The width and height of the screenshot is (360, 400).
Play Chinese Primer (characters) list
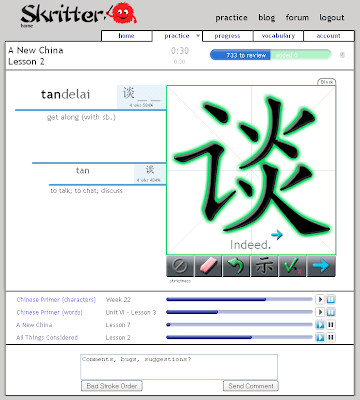pyautogui.click(x=320, y=299)
